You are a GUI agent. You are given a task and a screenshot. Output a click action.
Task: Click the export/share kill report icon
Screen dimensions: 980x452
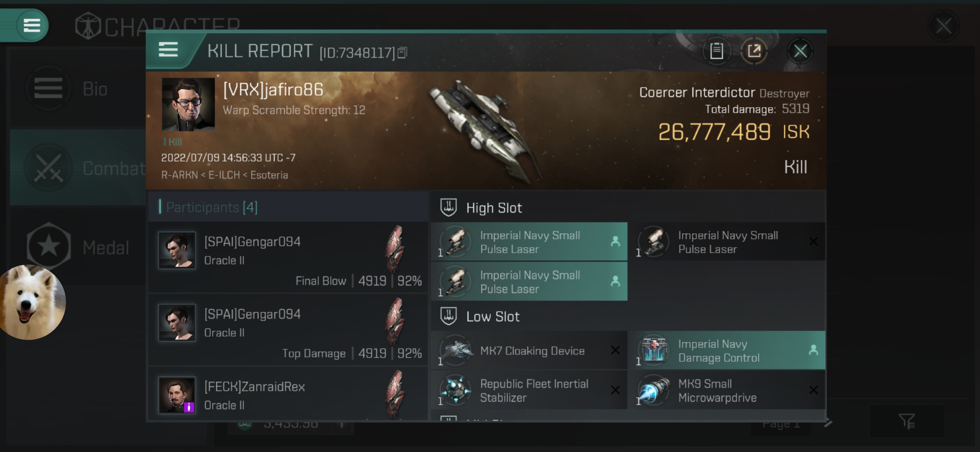point(754,51)
